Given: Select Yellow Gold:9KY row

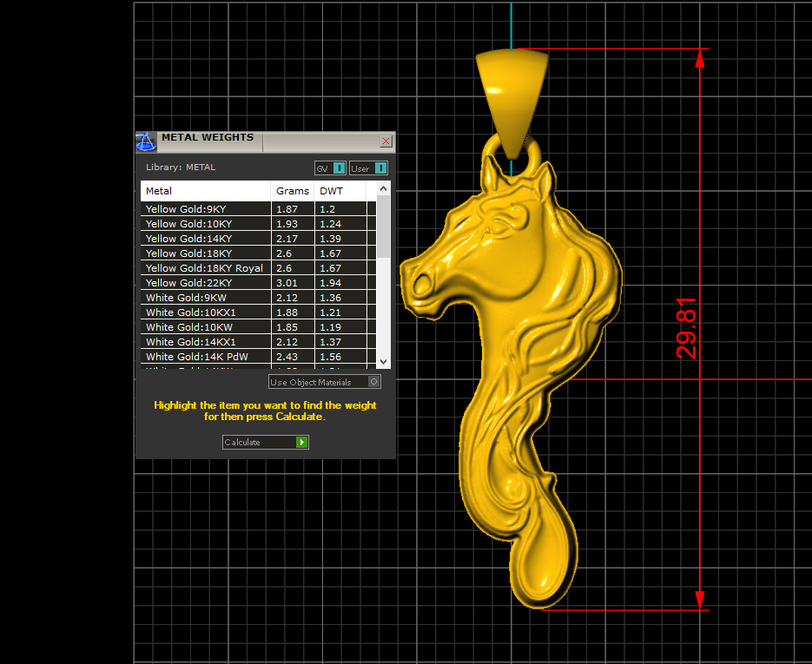Looking at the screenshot, I should [x=206, y=209].
